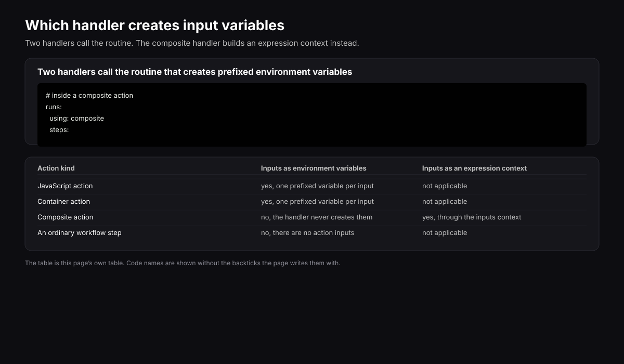624x364 pixels.
Task: Click the subtitle starting "Two handlers call the routine. The composite"
Action: pyautogui.click(x=192, y=43)
